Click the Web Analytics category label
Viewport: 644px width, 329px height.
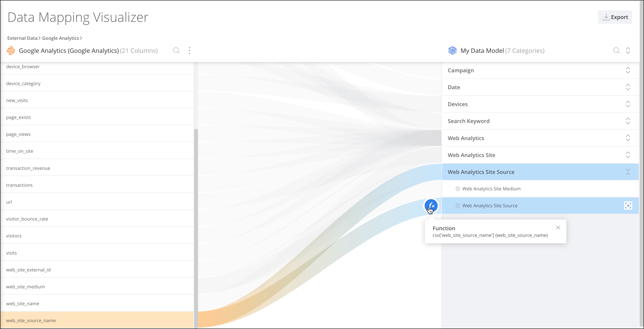point(466,138)
